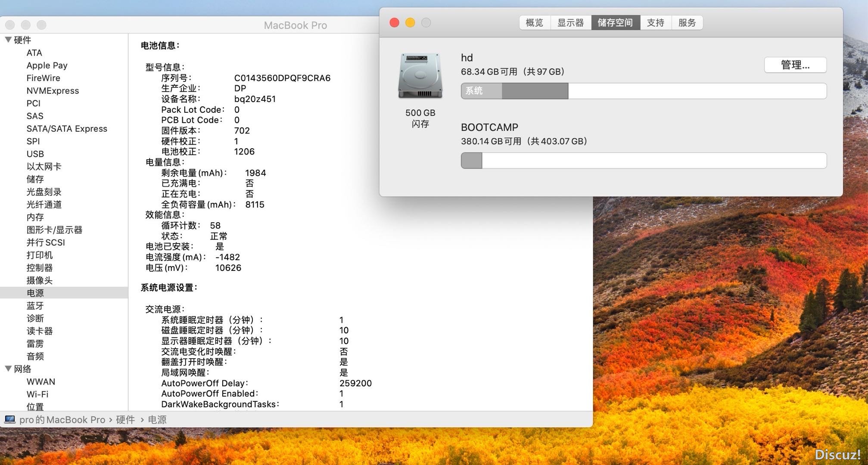The width and height of the screenshot is (868, 465).
Task: Click 电源 in the path bar
Action: (x=157, y=419)
